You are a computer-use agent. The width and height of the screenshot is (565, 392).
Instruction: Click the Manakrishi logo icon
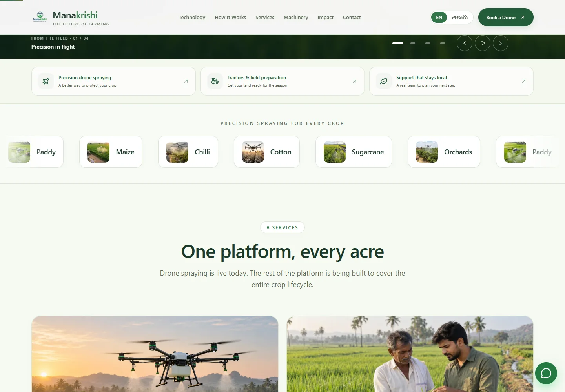(40, 16)
